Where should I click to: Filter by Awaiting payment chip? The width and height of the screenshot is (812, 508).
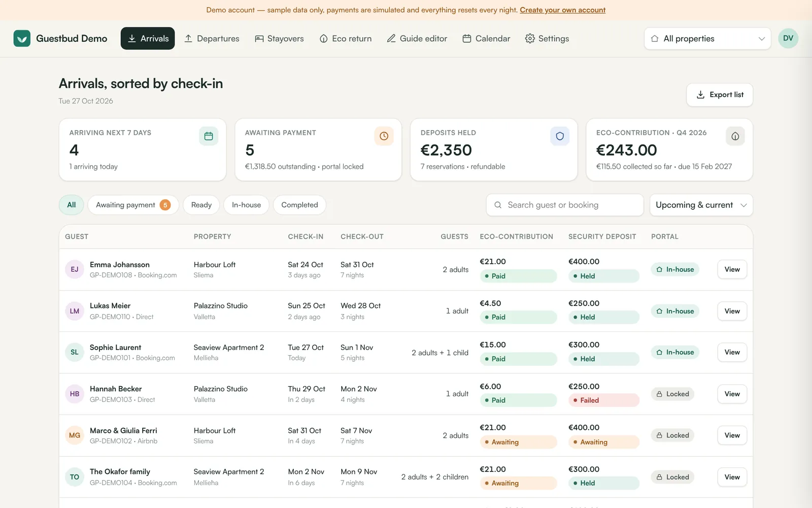tap(133, 205)
